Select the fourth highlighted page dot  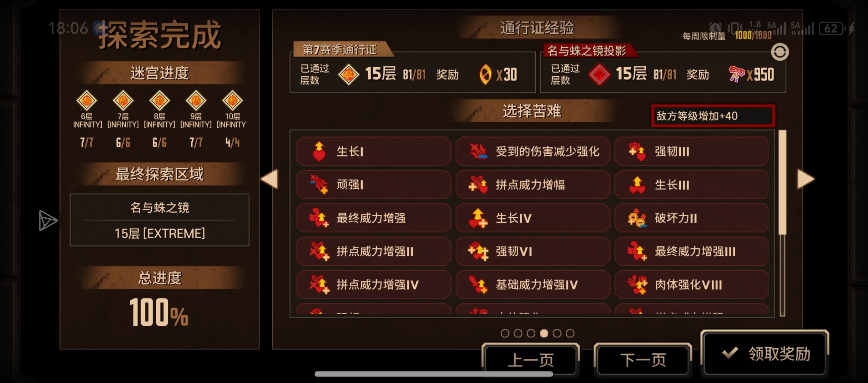click(544, 333)
